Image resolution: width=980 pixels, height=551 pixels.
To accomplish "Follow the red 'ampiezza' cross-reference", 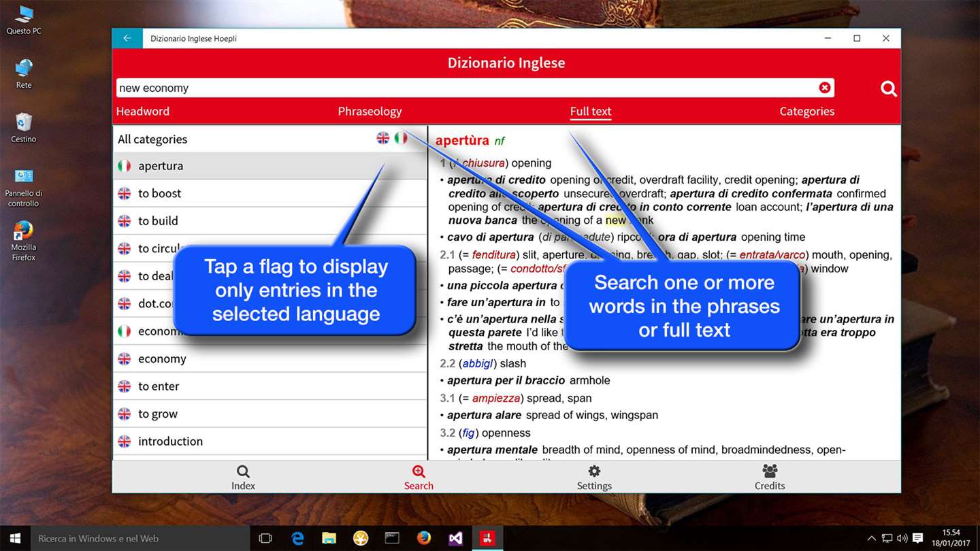I will point(495,399).
